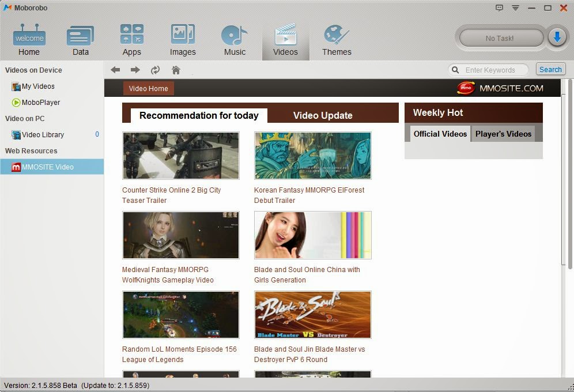Click Blade and Soul Jin Blade Master link

[309, 355]
